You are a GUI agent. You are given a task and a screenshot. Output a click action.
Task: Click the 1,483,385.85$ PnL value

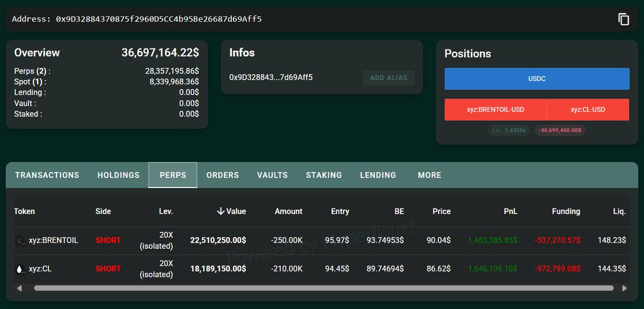tap(493, 241)
